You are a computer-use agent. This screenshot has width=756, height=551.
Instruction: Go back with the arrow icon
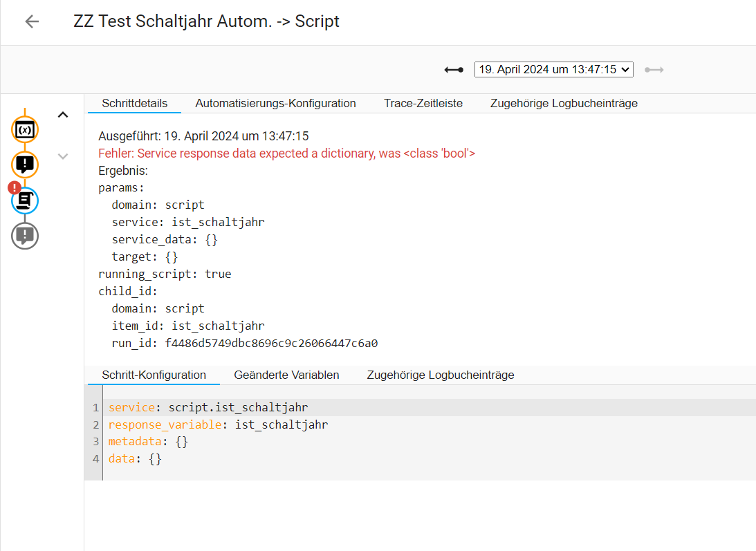click(32, 21)
